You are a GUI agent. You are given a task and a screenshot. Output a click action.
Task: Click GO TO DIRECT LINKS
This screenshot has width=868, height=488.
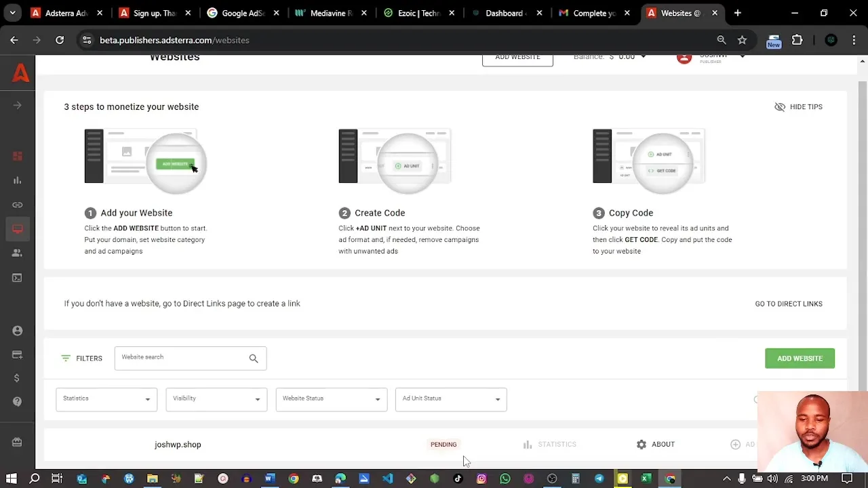tap(789, 304)
